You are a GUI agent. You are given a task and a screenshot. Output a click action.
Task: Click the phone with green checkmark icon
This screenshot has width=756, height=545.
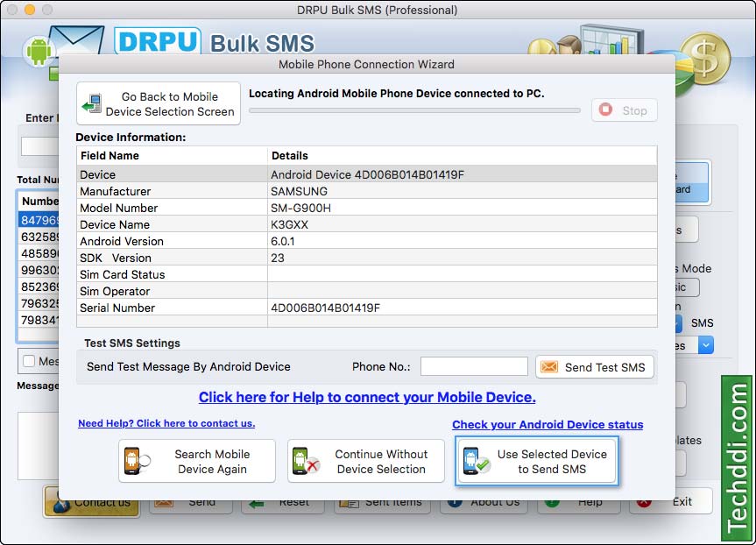(x=476, y=461)
